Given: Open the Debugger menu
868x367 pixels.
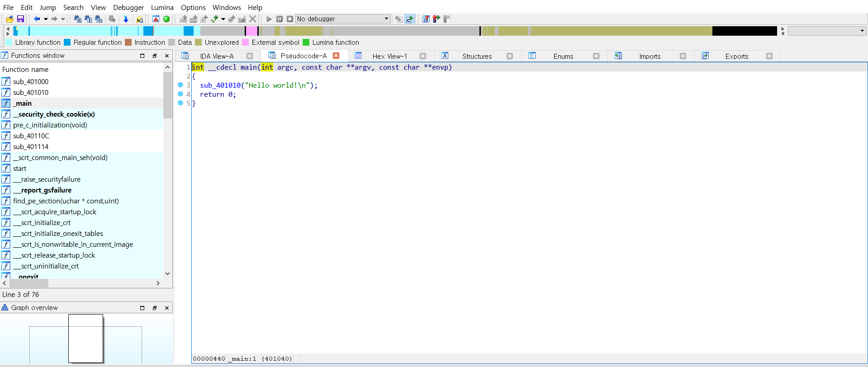Looking at the screenshot, I should [x=128, y=7].
